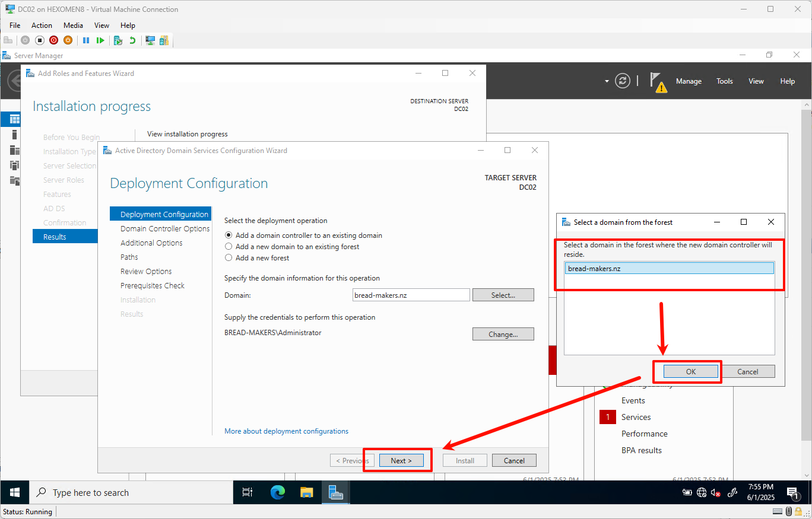Open Server Manager's Help menu
812x519 pixels.
point(787,81)
